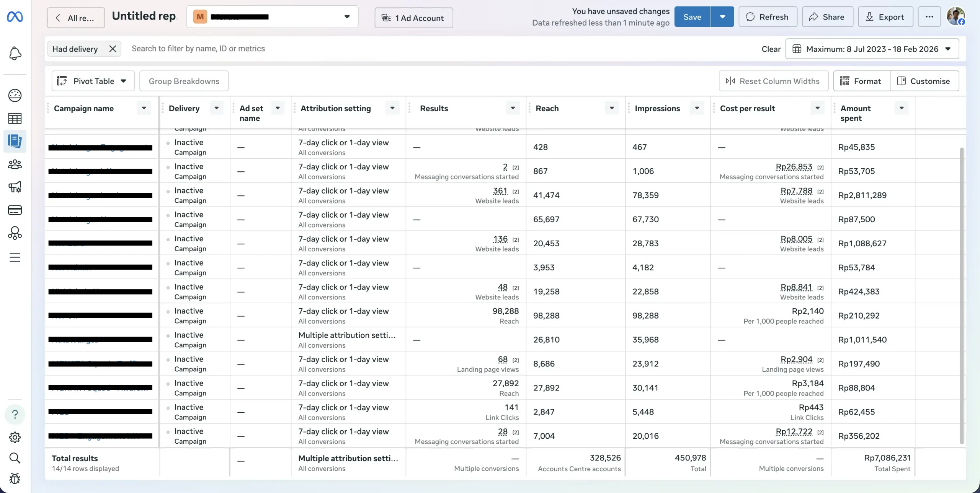Screen dimensions: 980x493
Task: Open Save options dropdown arrow
Action: pyautogui.click(x=722, y=17)
